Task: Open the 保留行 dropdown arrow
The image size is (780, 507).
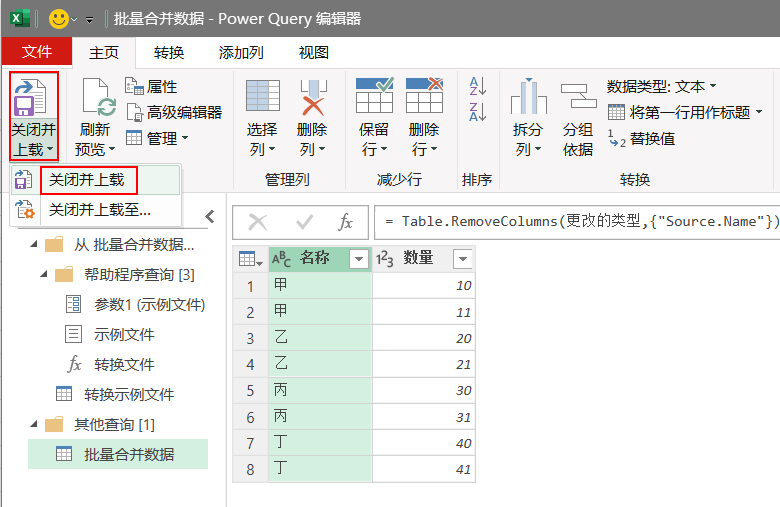Action: click(384, 149)
